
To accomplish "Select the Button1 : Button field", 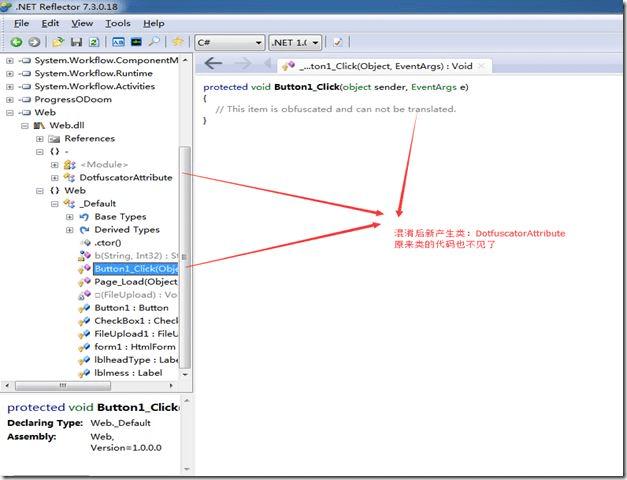I will 131,308.
